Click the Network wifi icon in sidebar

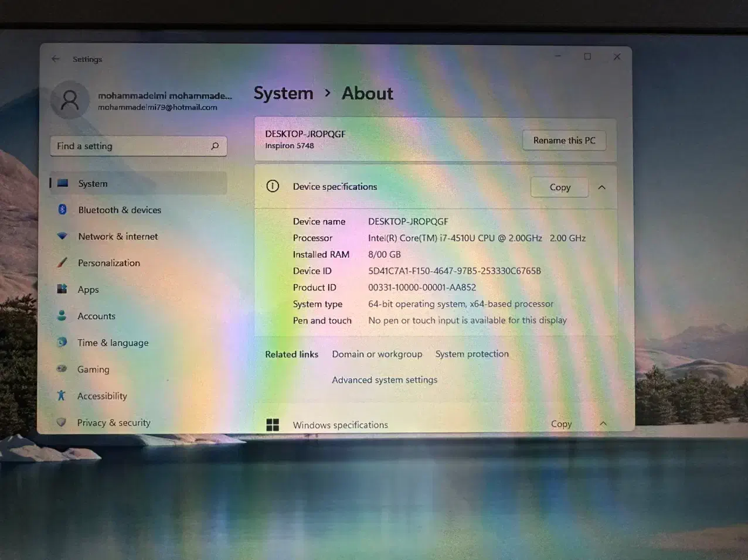pyautogui.click(x=62, y=236)
